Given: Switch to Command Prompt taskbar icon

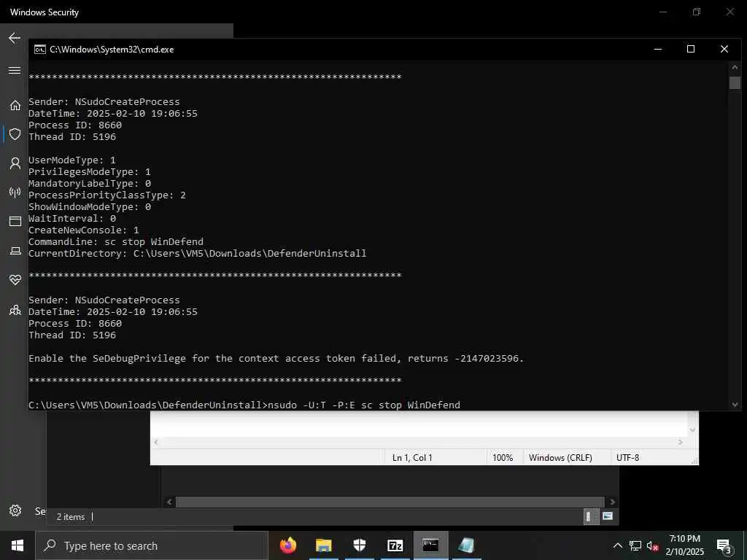Looking at the screenshot, I should (430, 545).
